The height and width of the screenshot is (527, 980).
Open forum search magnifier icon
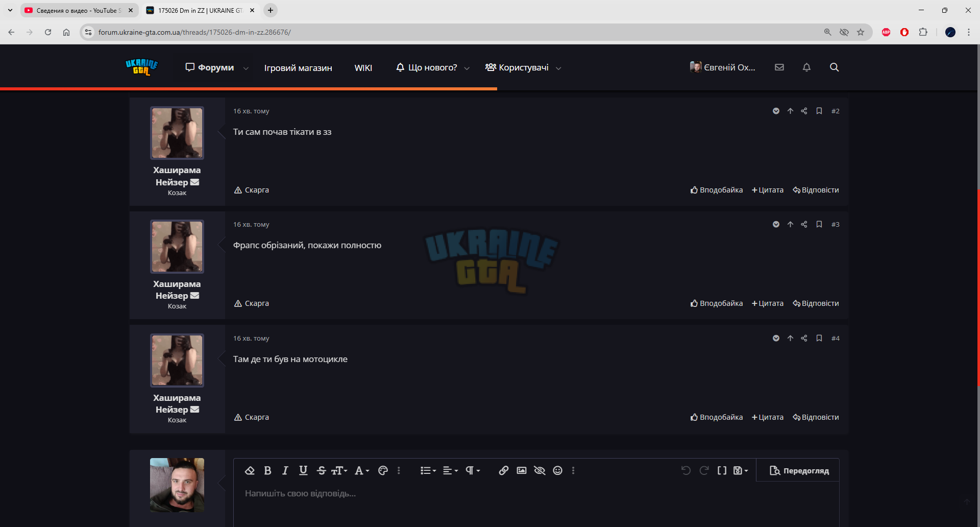click(834, 67)
